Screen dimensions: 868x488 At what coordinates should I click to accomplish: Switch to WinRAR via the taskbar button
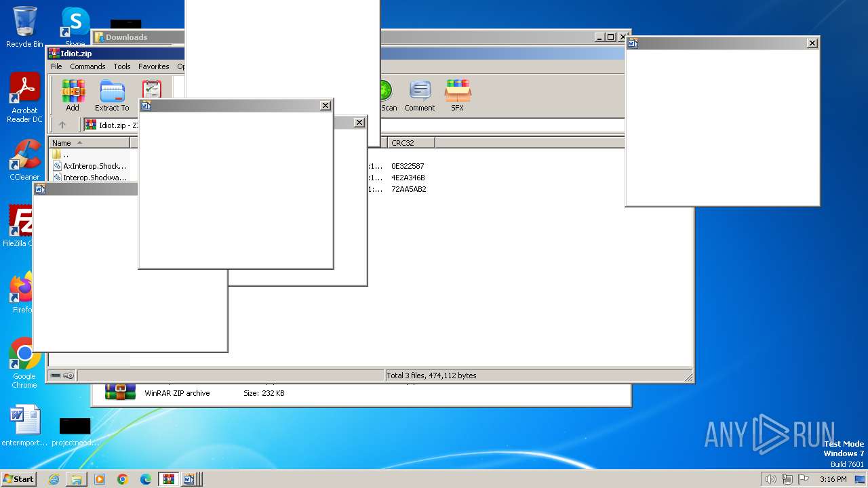[168, 479]
